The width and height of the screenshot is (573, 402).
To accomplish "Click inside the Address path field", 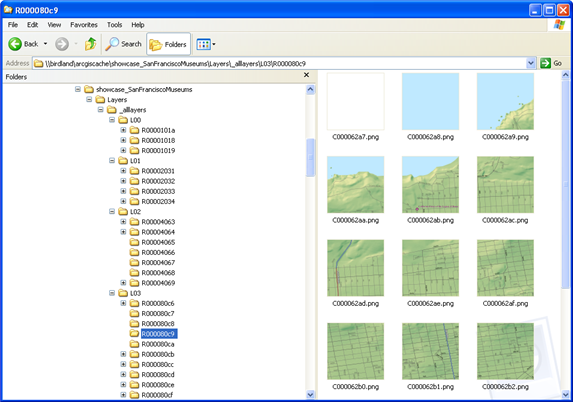I will point(280,63).
